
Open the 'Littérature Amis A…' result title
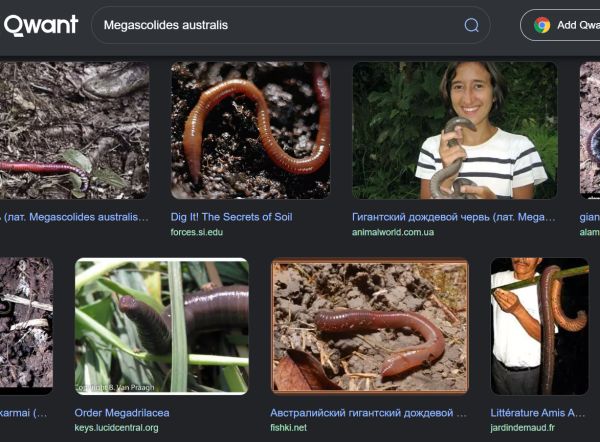(x=538, y=412)
